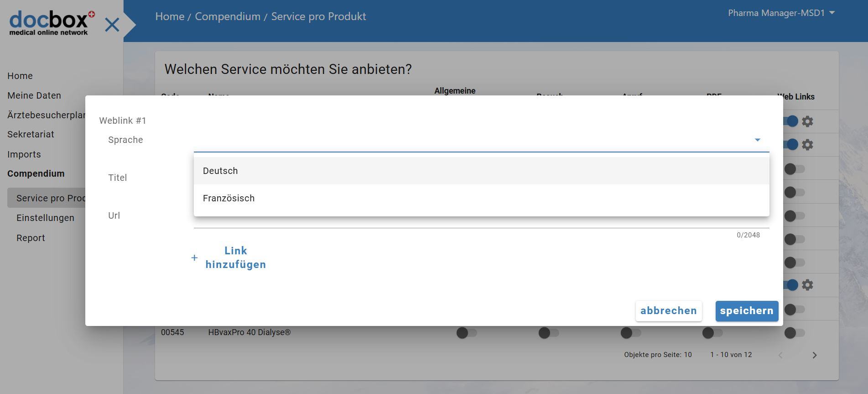This screenshot has height=394, width=868.
Task: Open settings gear for first Web Links row
Action: click(x=807, y=121)
